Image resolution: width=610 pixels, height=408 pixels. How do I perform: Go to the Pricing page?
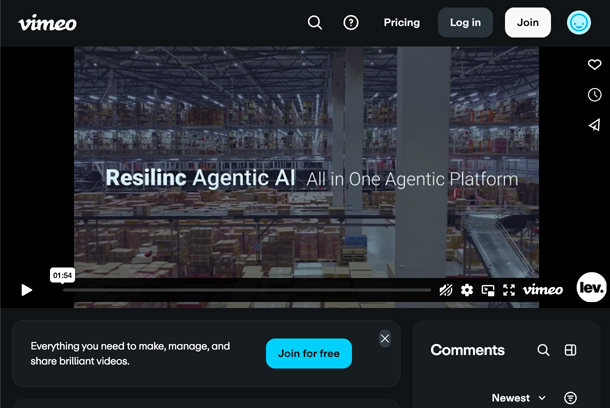402,23
